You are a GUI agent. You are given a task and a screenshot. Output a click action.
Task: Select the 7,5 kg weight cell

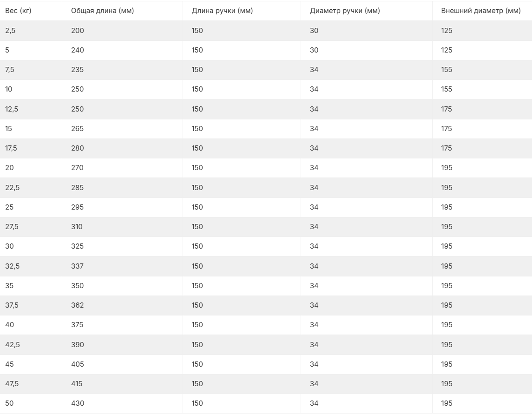(x=11, y=70)
